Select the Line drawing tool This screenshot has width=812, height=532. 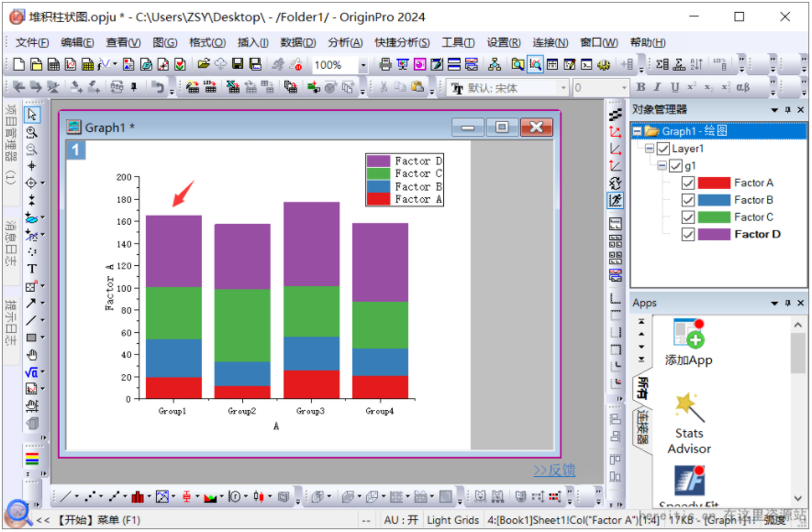[x=31, y=320]
